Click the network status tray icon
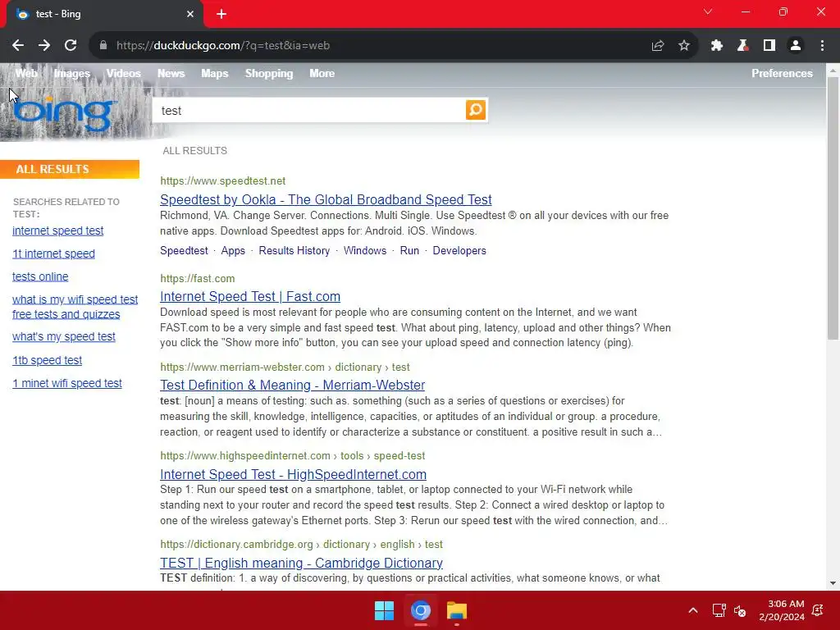Screen dimensions: 840x630 [719, 610]
